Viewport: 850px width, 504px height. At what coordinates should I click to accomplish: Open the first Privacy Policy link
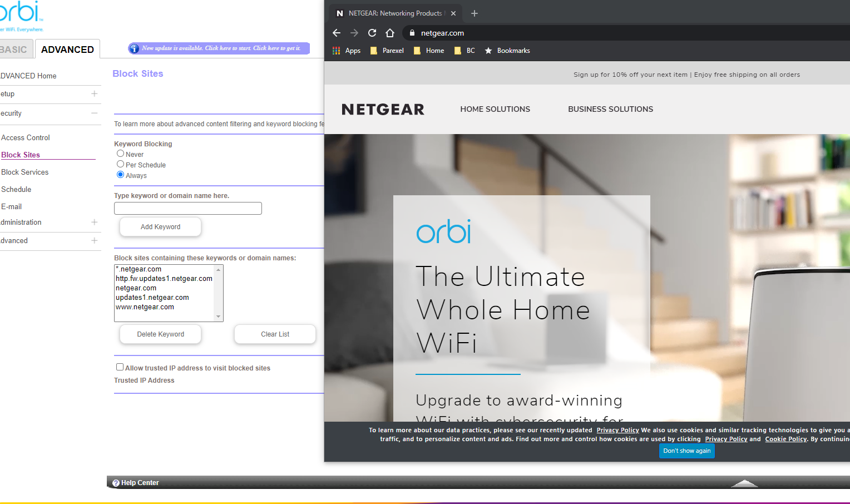pyautogui.click(x=617, y=430)
